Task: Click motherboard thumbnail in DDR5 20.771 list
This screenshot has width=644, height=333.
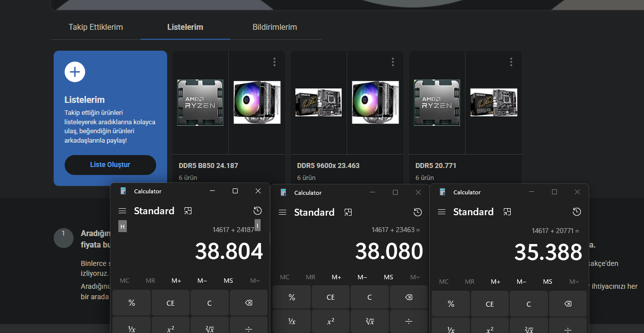Action: pyautogui.click(x=494, y=102)
